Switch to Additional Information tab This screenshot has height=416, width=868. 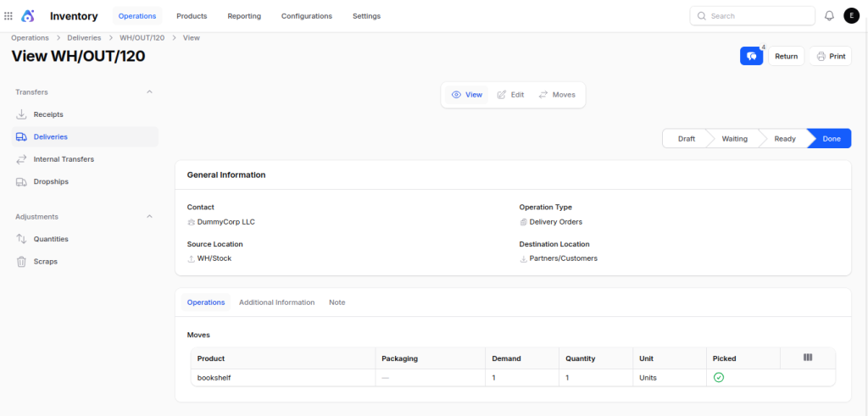277,302
